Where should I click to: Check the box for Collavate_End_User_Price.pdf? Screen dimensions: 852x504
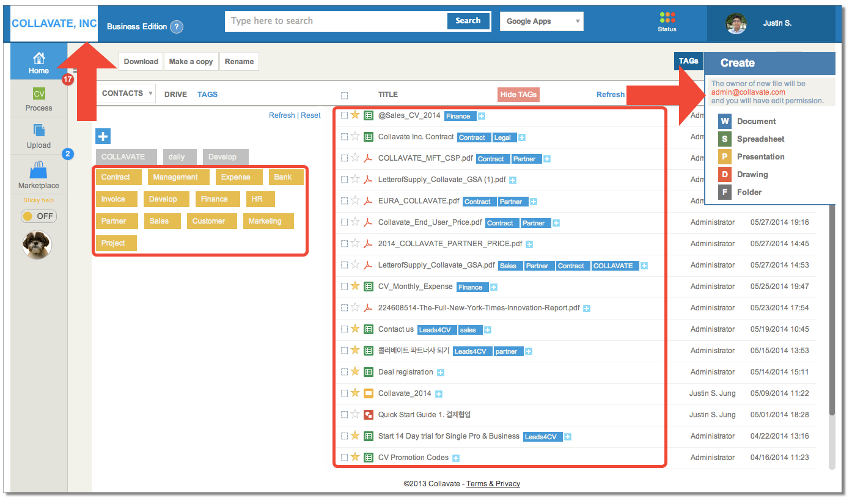point(345,222)
